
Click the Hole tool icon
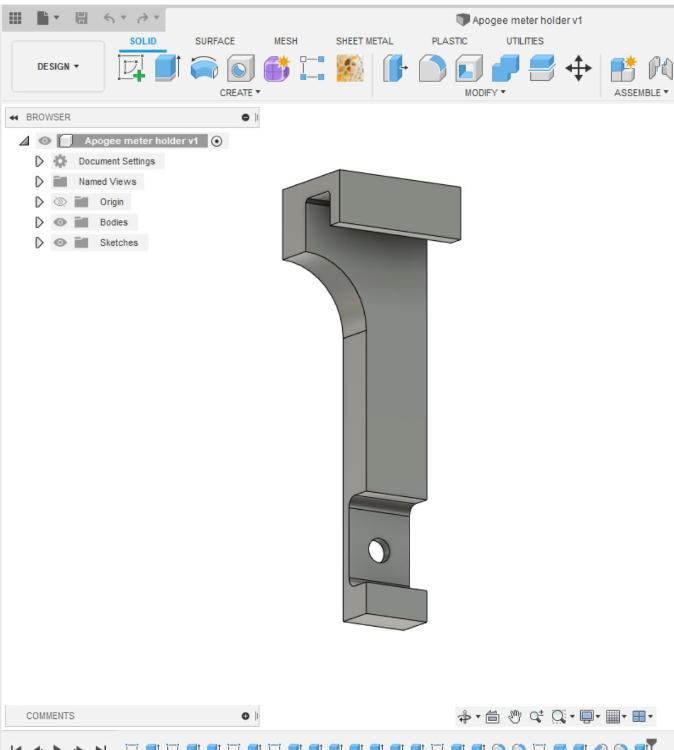pyautogui.click(x=239, y=68)
